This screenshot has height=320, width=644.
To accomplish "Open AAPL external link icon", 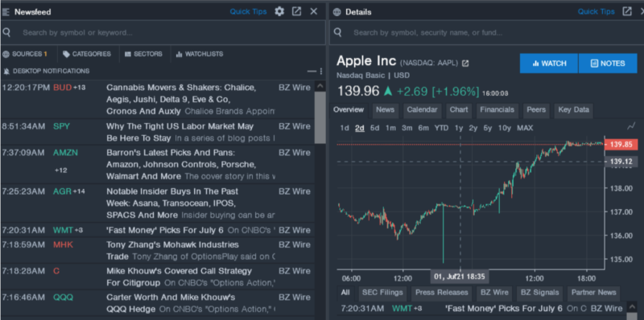I will click(465, 64).
